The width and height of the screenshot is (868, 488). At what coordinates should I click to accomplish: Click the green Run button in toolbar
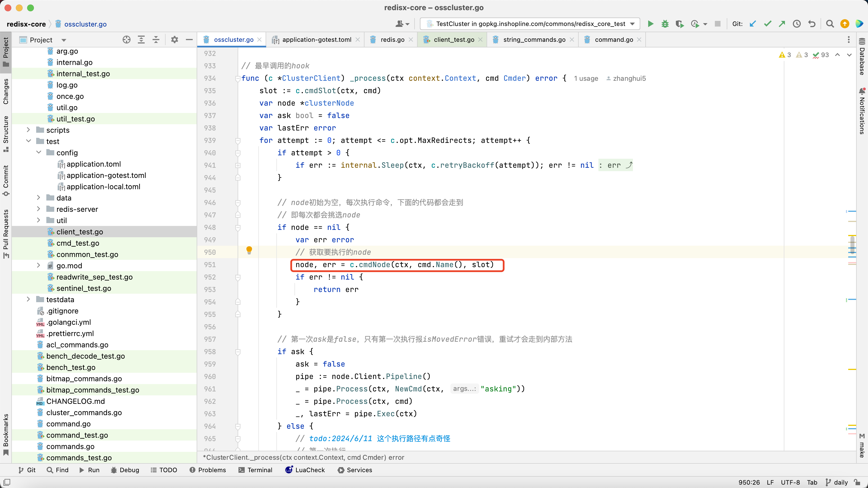(650, 24)
